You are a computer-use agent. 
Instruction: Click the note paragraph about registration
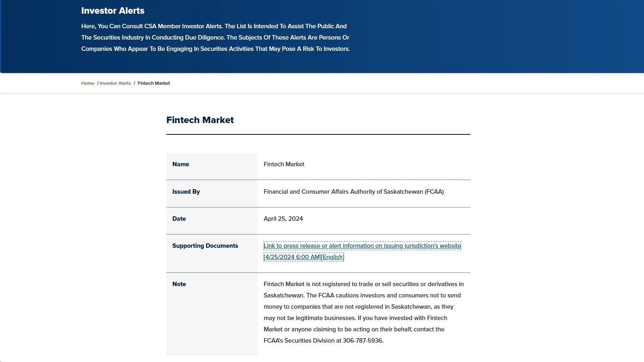coord(364,312)
